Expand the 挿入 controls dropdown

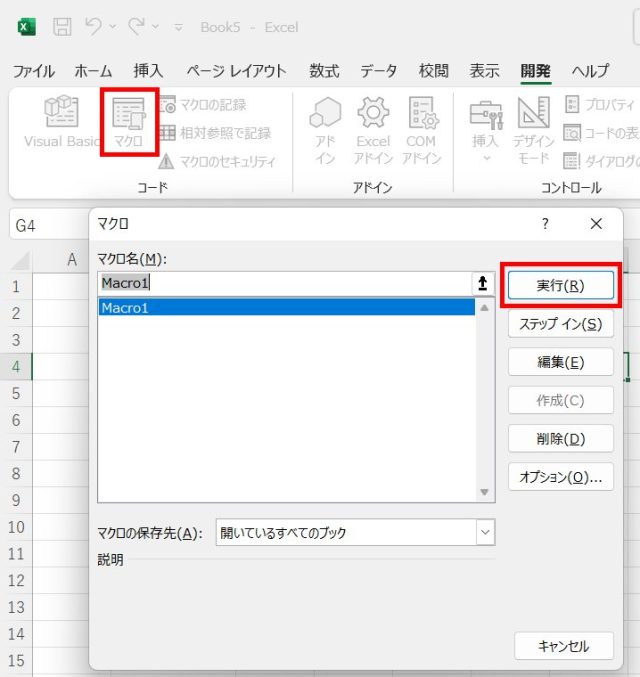(485, 158)
